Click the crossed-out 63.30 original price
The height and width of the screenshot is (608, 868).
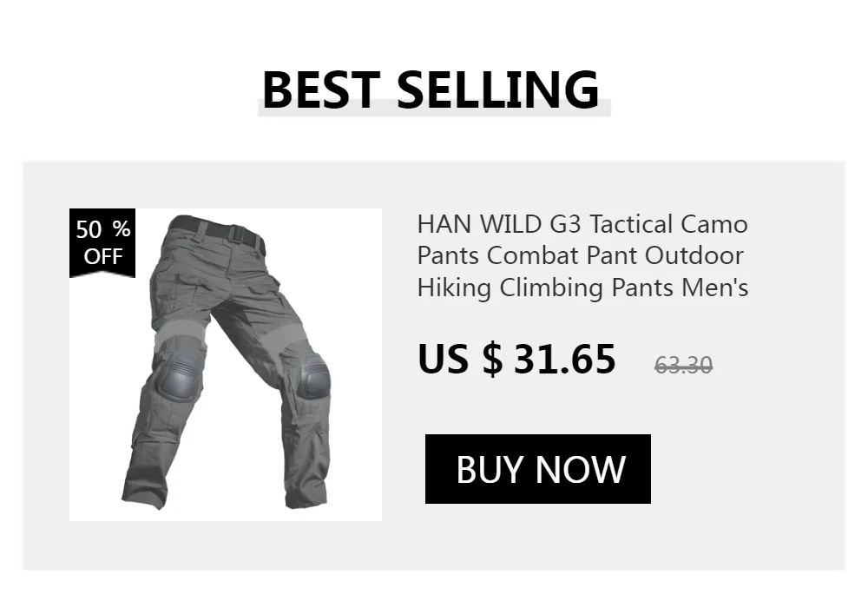coord(683,366)
